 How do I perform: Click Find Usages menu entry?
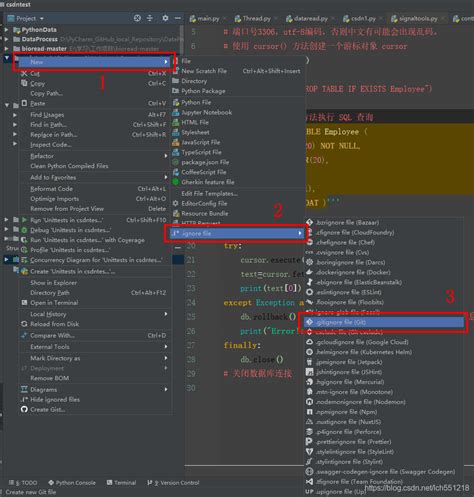tap(94, 115)
